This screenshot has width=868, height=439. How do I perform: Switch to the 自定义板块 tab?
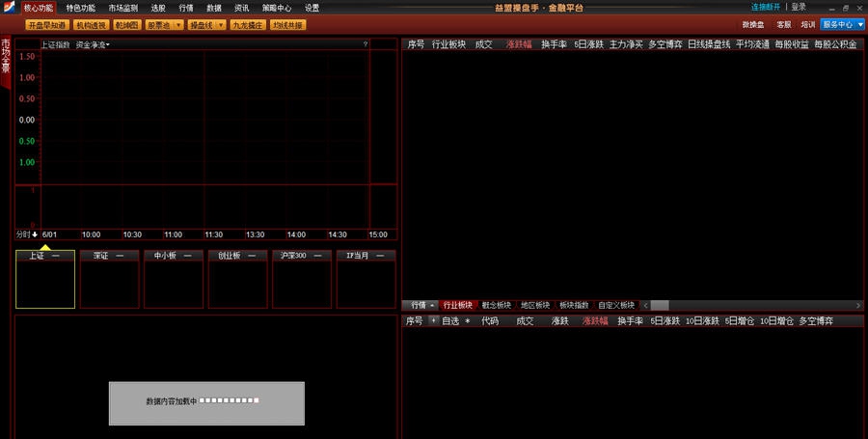point(616,306)
